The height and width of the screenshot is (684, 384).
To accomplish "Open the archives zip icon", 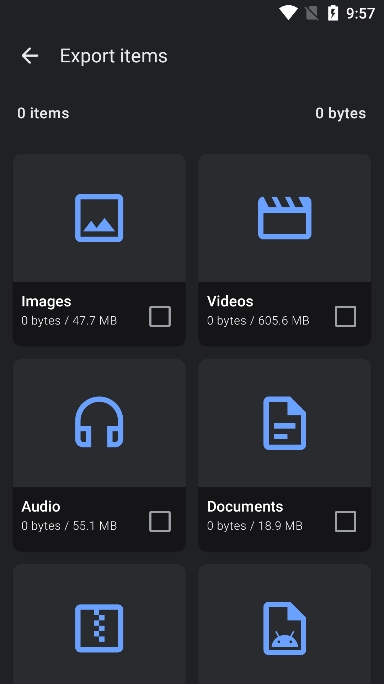I will click(99, 628).
